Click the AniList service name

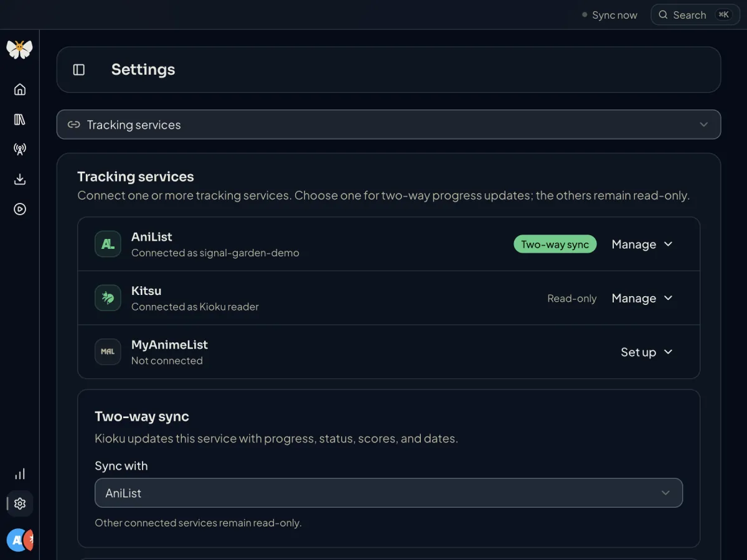(152, 237)
